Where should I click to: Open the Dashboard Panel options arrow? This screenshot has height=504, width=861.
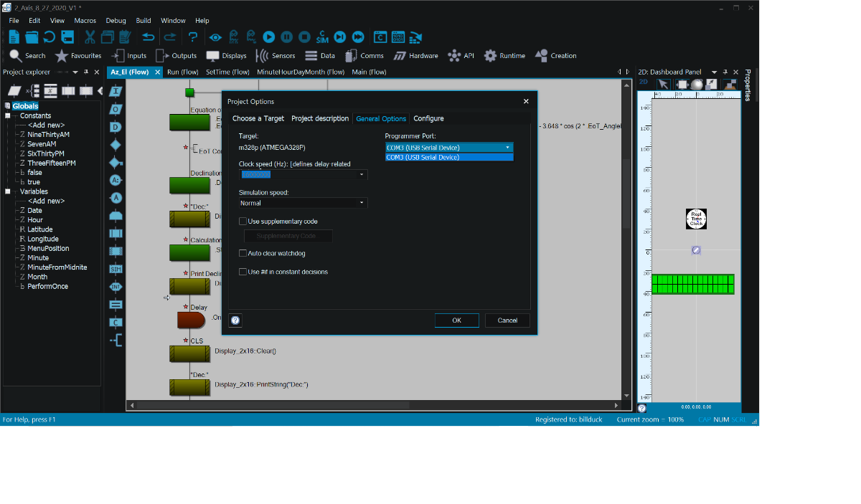tap(714, 72)
